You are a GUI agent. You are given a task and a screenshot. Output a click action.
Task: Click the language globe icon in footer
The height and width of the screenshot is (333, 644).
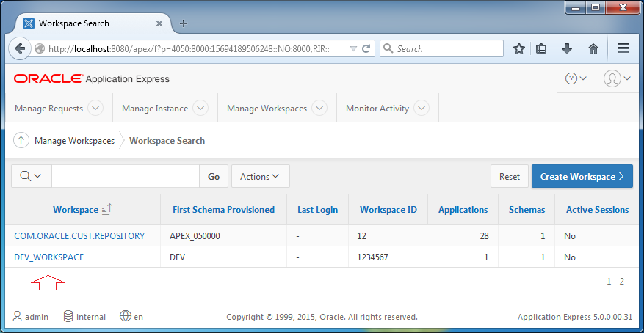[x=126, y=317]
